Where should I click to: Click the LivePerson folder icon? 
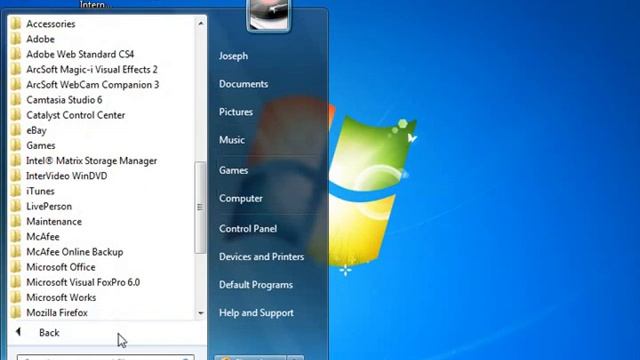16,206
